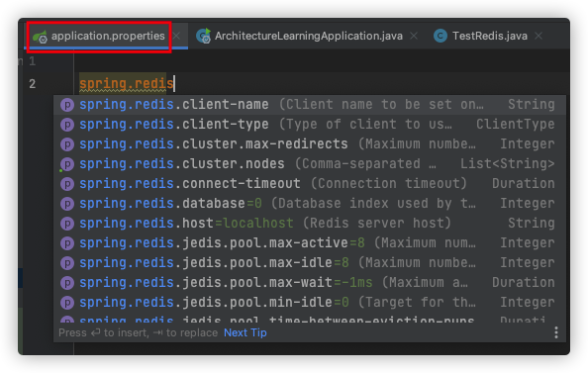Screen dimensions: 588x373
Task: Click the property icon beside cluster.nodes
Action: point(67,164)
